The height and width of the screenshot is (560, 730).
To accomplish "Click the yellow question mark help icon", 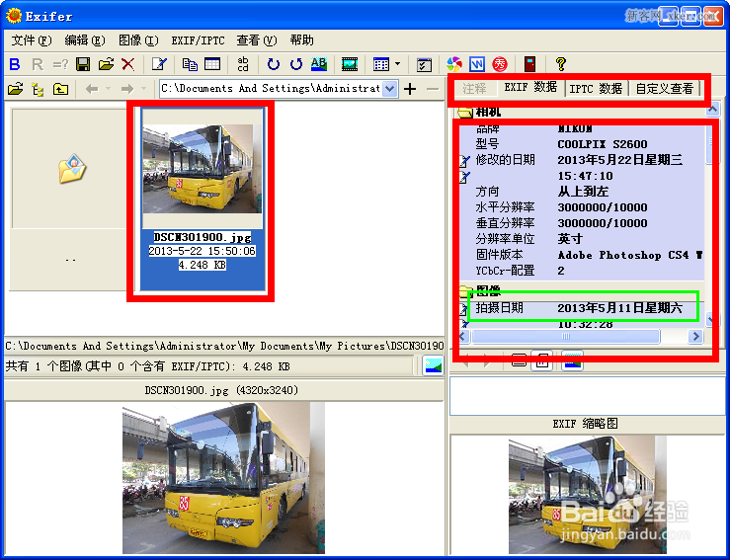I will [x=561, y=64].
